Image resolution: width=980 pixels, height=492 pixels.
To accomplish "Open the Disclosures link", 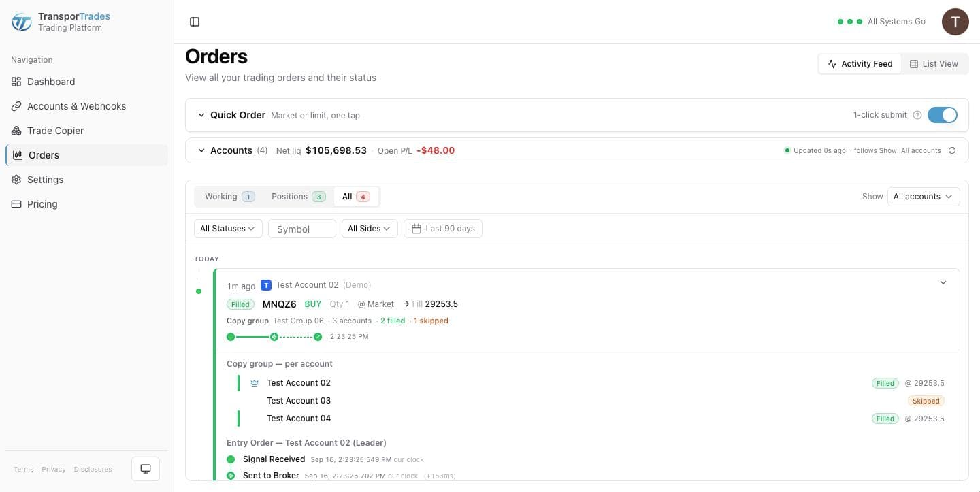I will click(93, 469).
